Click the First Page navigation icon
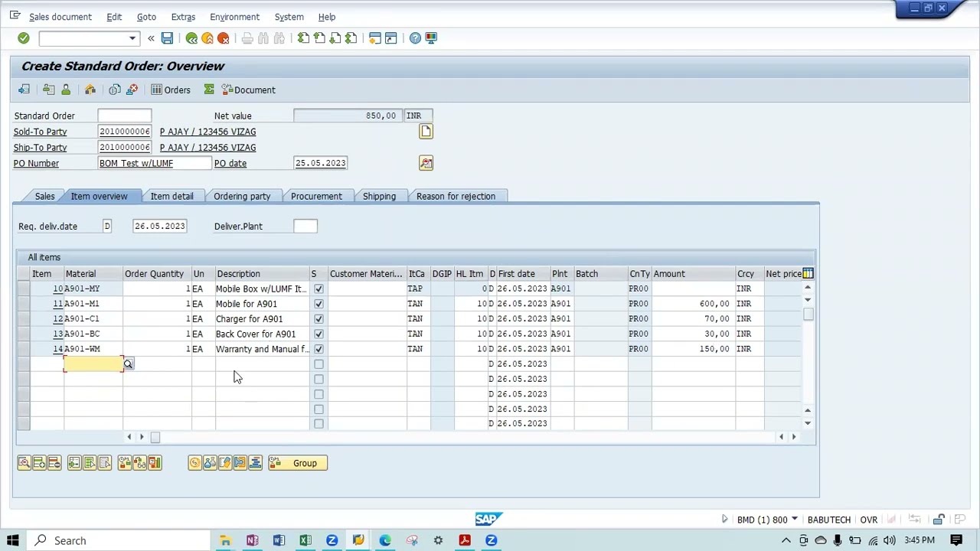This screenshot has width=980, height=551. point(303,38)
